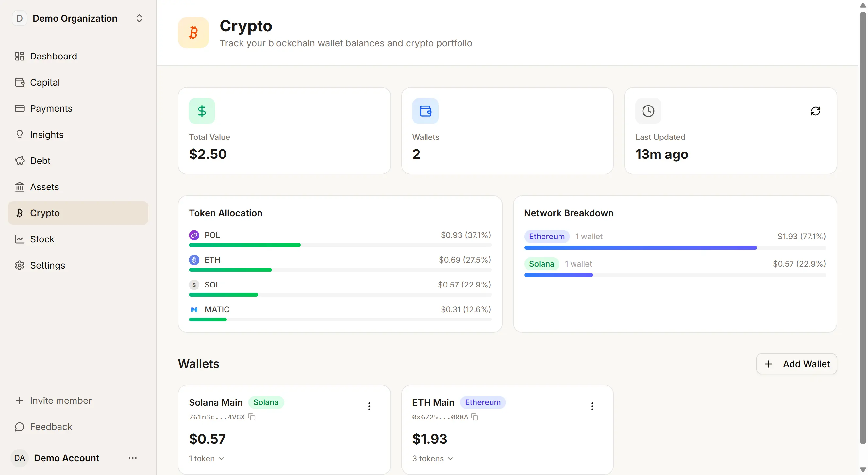
Task: Click the Ethereum badge in Network Breakdown
Action: coord(546,237)
